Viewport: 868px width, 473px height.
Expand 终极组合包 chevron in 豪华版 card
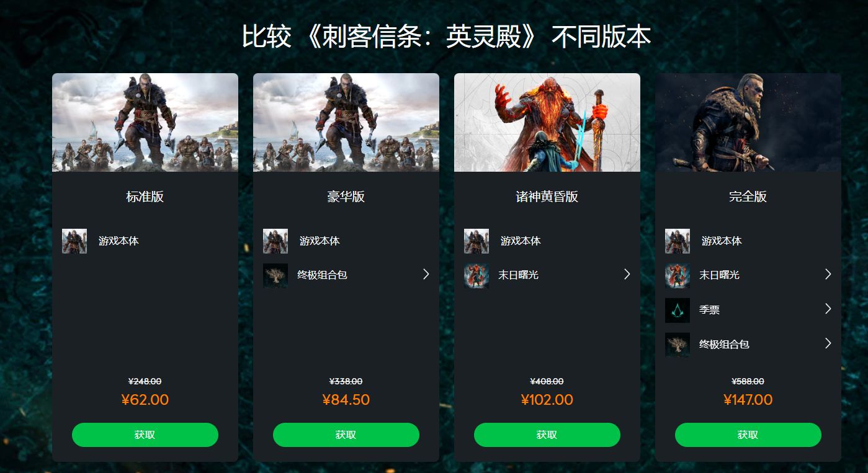[426, 274]
